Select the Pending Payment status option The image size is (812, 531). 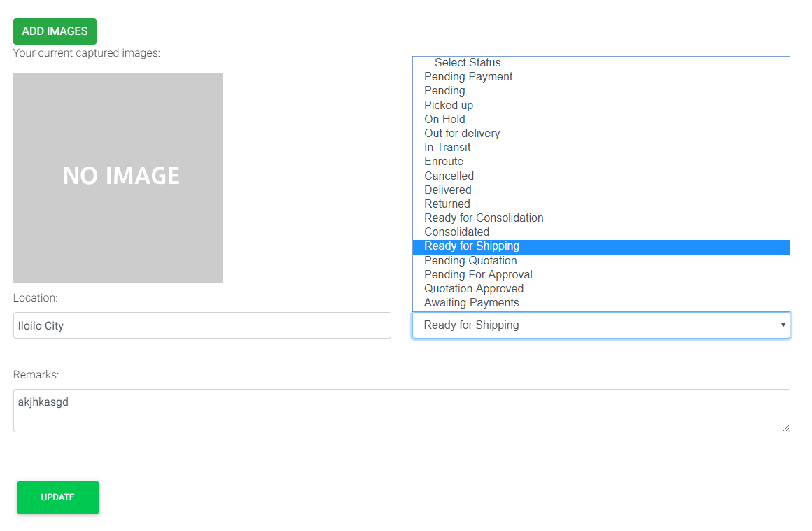[601, 76]
